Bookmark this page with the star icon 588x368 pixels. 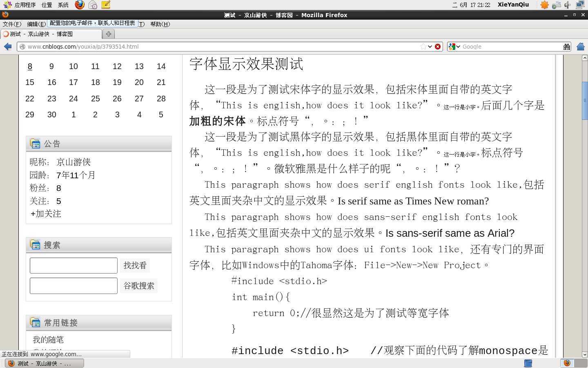423,47
